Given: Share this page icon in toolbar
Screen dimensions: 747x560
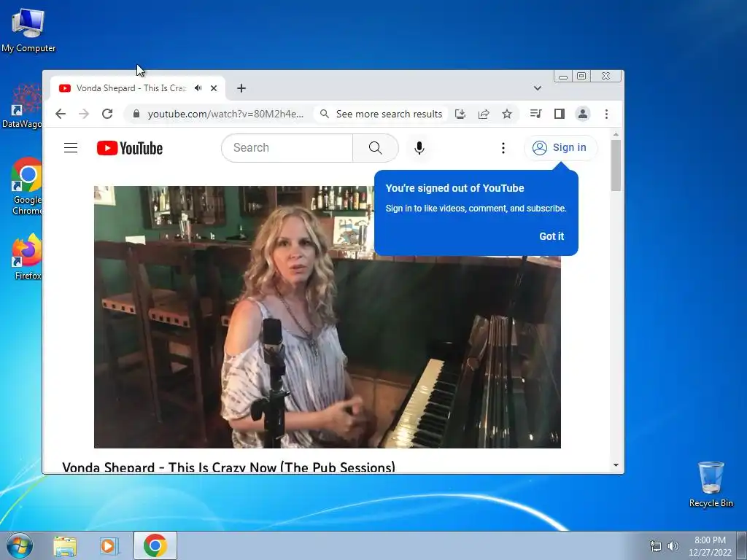Looking at the screenshot, I should pyautogui.click(x=484, y=114).
